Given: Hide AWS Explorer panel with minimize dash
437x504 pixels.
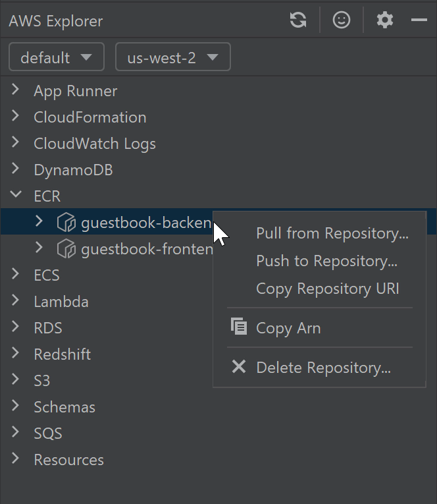Looking at the screenshot, I should tap(419, 20).
